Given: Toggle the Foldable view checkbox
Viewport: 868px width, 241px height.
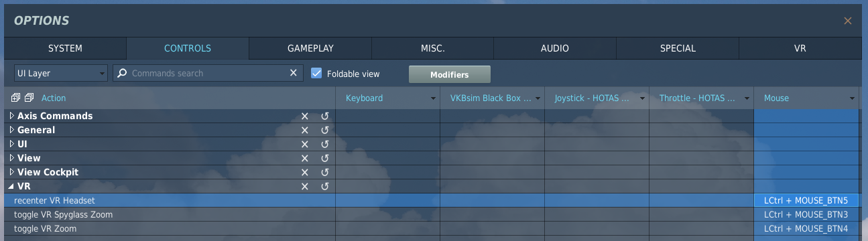Looking at the screenshot, I should click(x=316, y=73).
